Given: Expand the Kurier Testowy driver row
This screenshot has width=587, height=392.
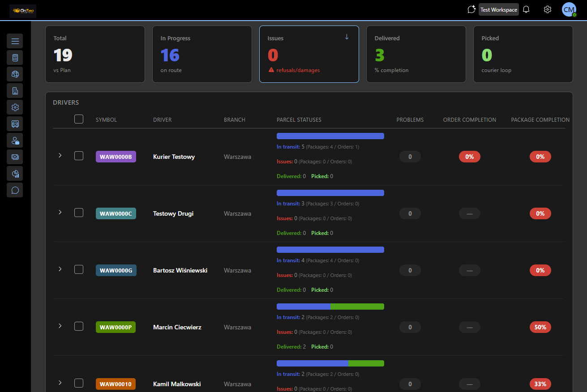Looking at the screenshot, I should pyautogui.click(x=60, y=155).
